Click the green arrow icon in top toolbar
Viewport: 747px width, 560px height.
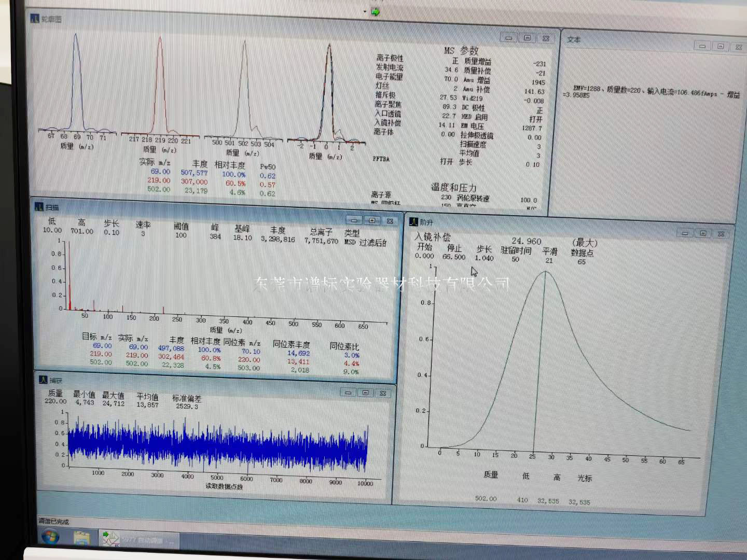click(x=376, y=11)
